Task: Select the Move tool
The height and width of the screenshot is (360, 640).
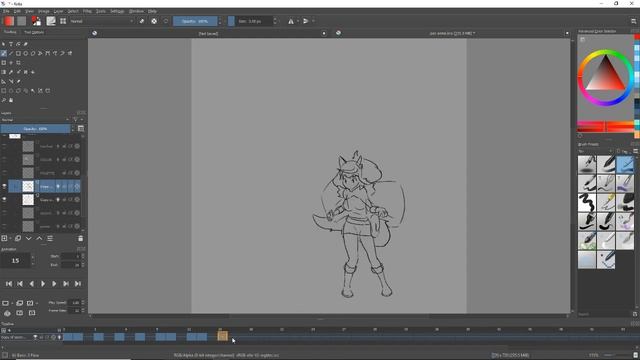Action: tap(11, 63)
